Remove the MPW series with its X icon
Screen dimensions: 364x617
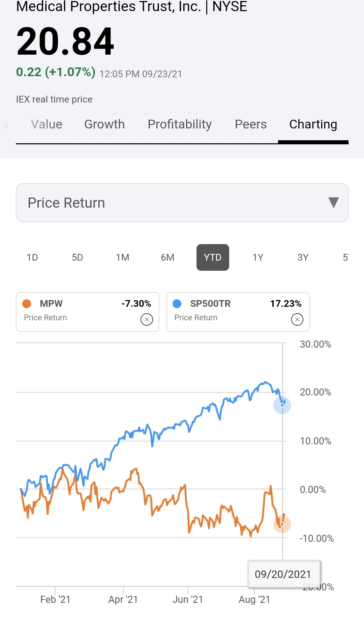coord(147,319)
